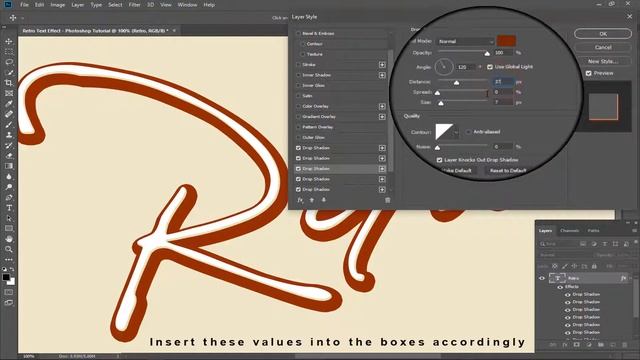Viewport: 640px width, 360px height.
Task: Click the foreground color swatch in toolbar
Action: [6, 277]
